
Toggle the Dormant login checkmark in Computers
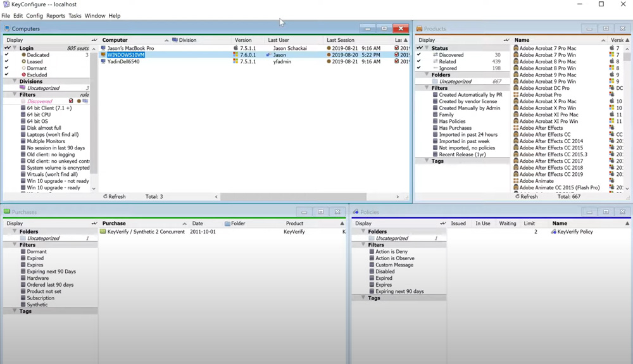pyautogui.click(x=6, y=68)
